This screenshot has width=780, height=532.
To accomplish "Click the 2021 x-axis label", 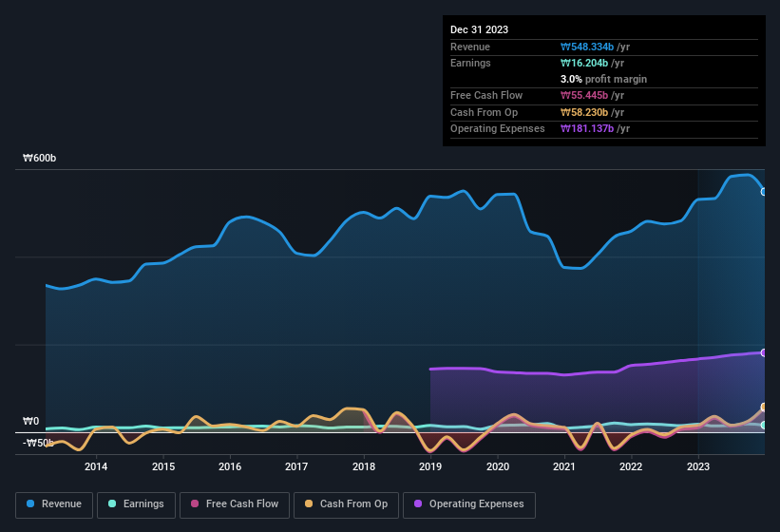I will (564, 466).
